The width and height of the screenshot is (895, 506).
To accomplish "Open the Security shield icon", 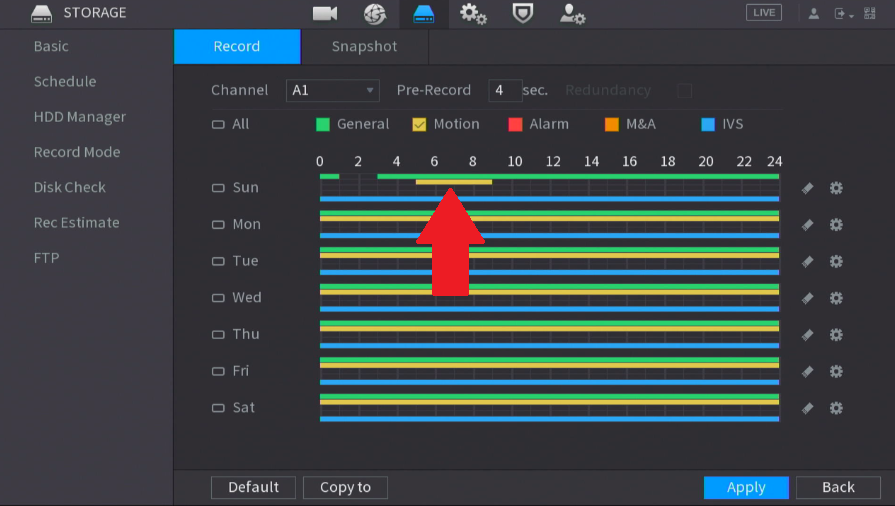I will click(x=522, y=13).
